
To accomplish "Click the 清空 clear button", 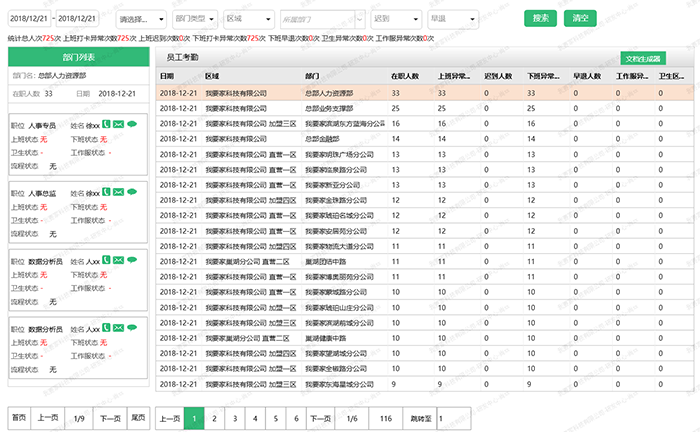I will [x=580, y=18].
